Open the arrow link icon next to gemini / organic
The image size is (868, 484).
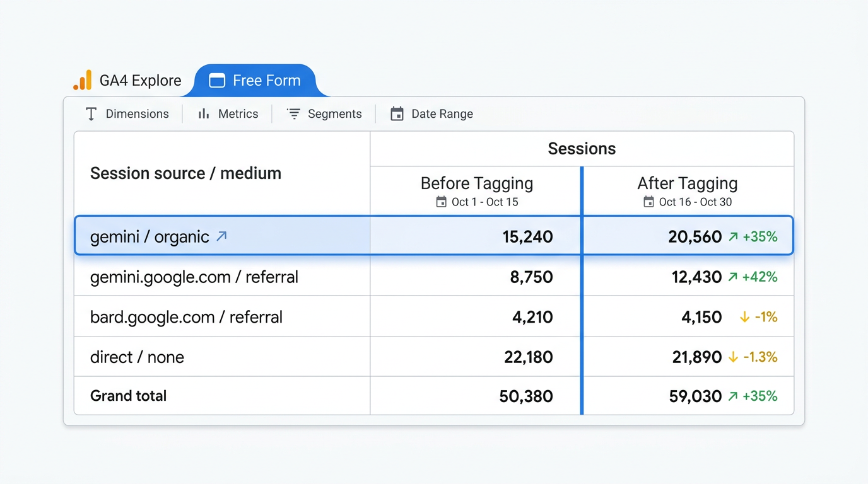221,236
